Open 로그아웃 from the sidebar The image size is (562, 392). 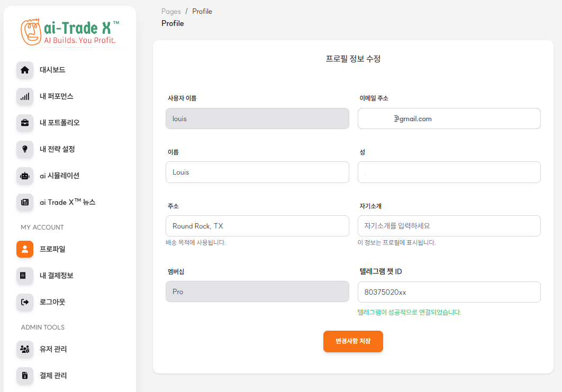pos(51,302)
